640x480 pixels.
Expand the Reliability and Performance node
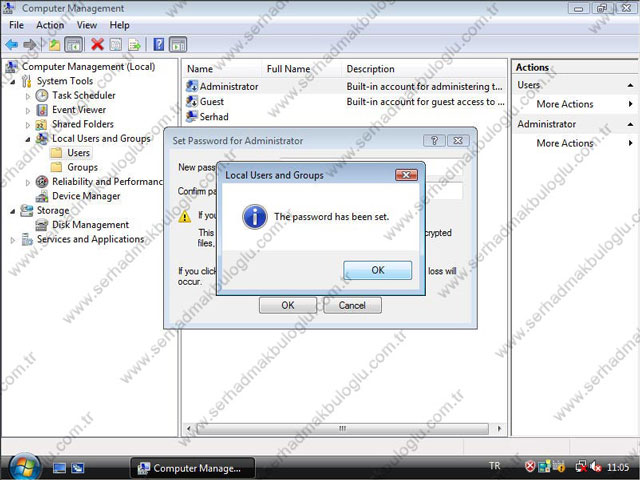(28, 182)
